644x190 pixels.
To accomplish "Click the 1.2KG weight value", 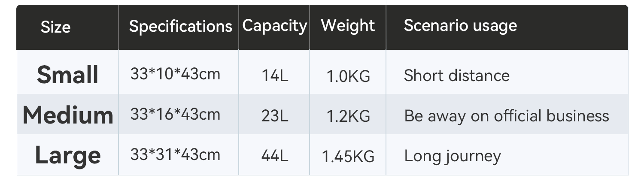I will coord(348,117).
